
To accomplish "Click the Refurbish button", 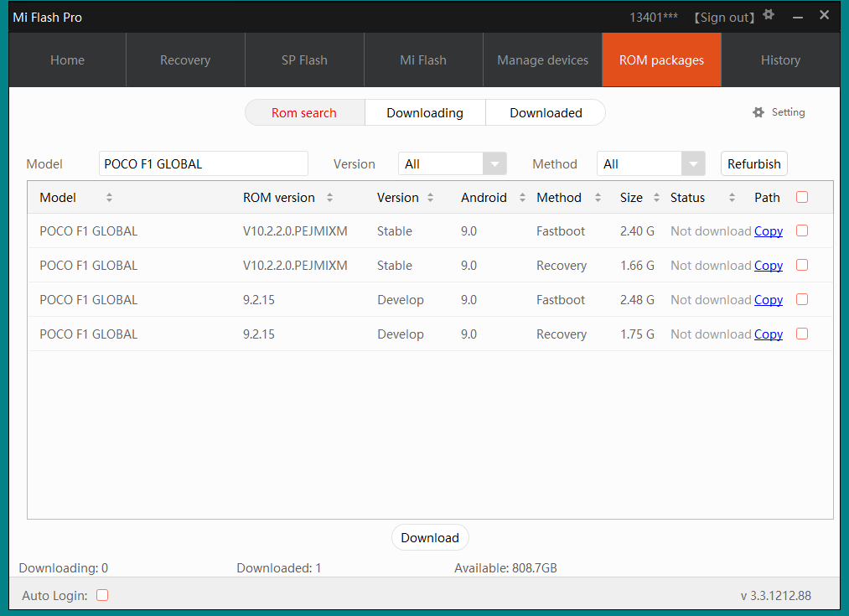I will pos(754,163).
